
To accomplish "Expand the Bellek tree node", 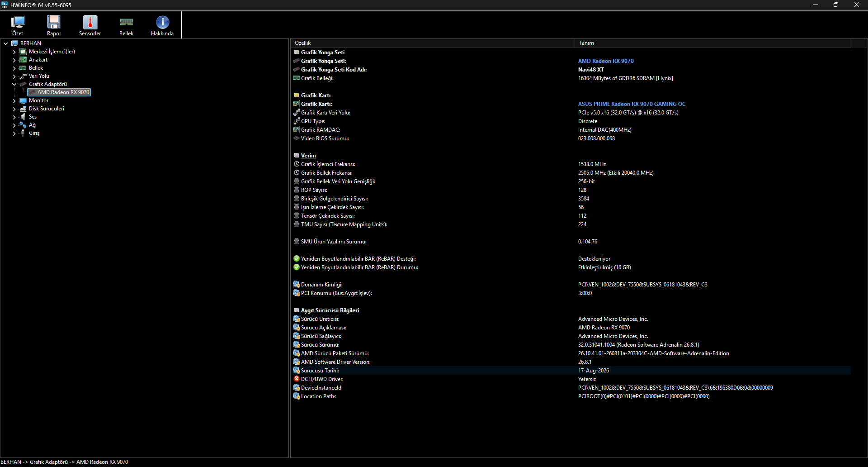I will [14, 68].
